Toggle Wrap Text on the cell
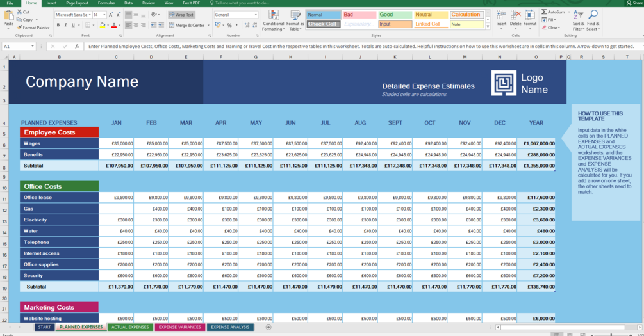This screenshot has width=644, height=336. pos(181,15)
